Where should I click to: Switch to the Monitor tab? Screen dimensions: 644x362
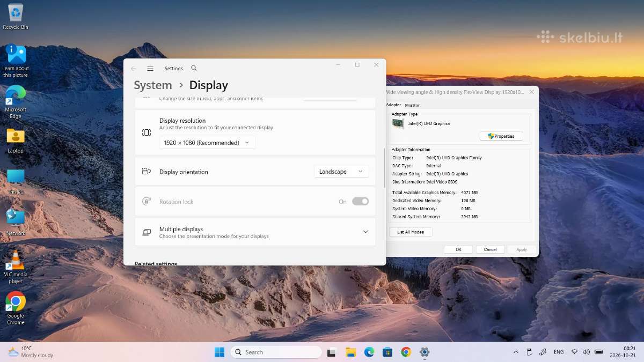click(412, 105)
